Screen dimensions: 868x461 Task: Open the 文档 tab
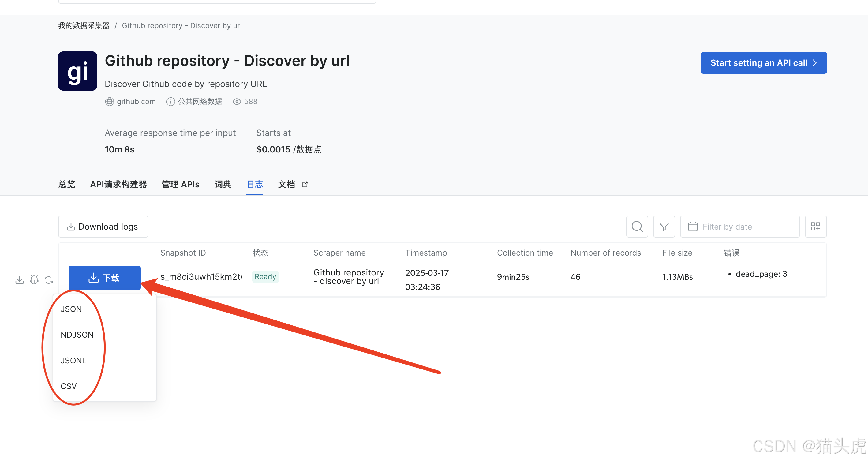[x=286, y=184]
